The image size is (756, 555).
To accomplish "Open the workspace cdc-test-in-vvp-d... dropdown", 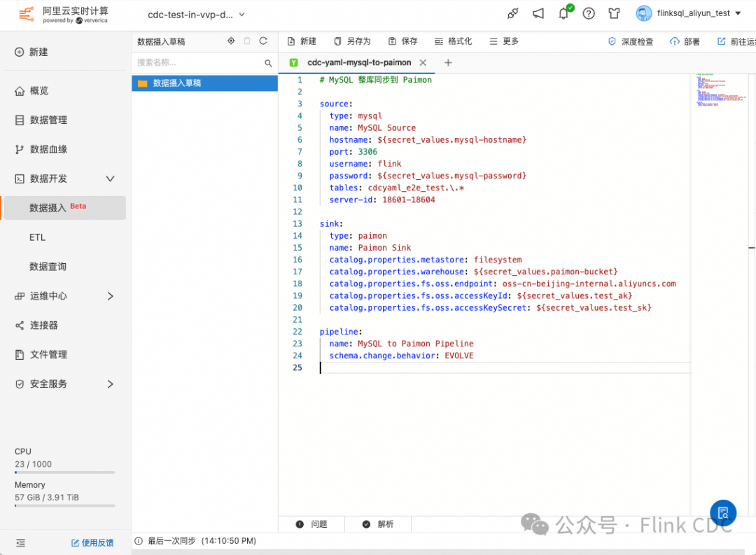I will point(196,15).
